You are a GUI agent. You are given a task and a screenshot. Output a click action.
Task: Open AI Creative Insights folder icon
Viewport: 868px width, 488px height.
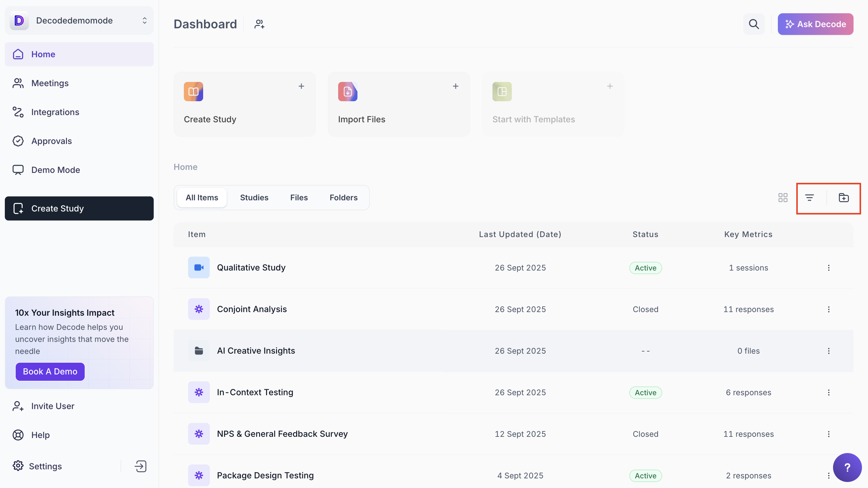pos(199,351)
